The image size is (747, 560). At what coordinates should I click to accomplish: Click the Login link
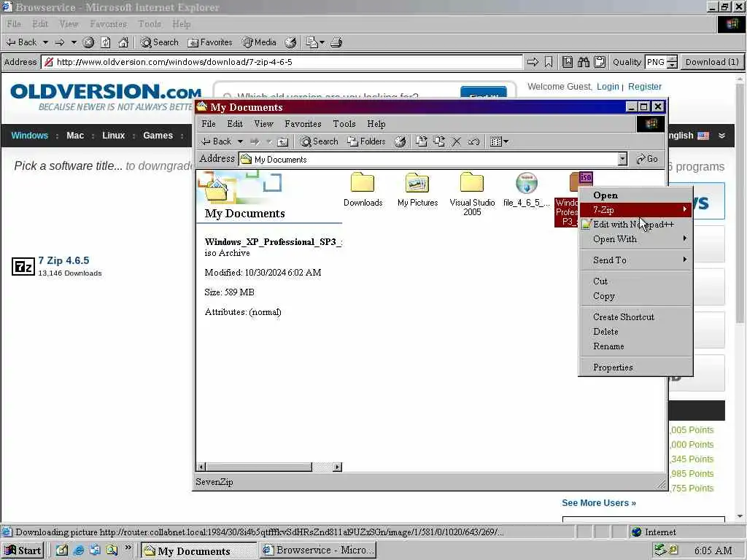coord(608,87)
